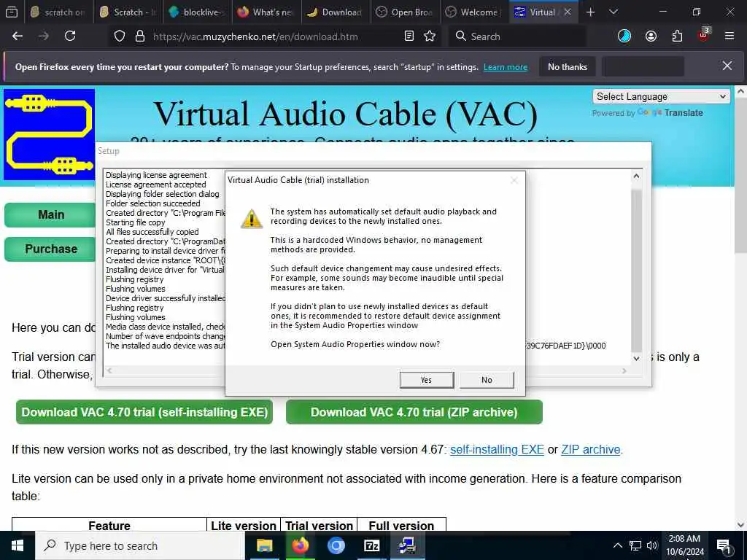Viewport: 747px width, 560px height.
Task: Go back to the previous page
Action: 18,36
